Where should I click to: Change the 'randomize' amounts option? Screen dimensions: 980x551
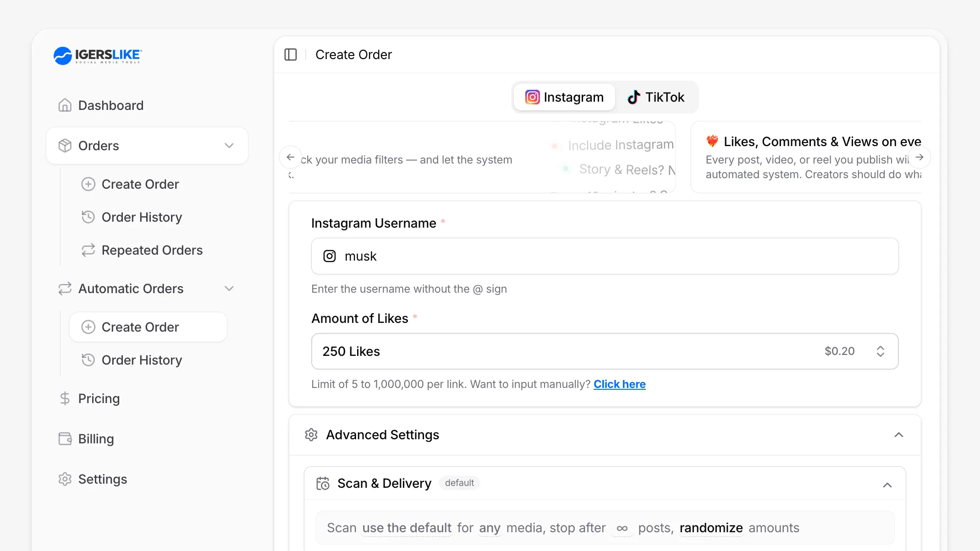[x=711, y=528]
